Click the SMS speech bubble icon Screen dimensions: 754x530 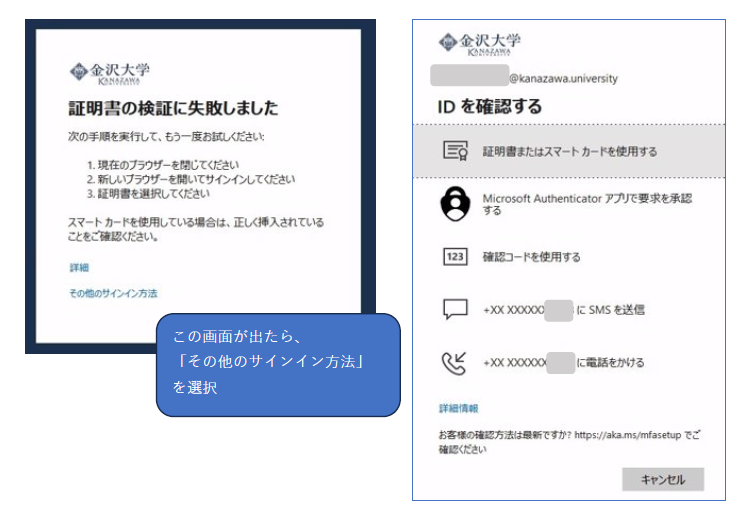pyautogui.click(x=456, y=310)
